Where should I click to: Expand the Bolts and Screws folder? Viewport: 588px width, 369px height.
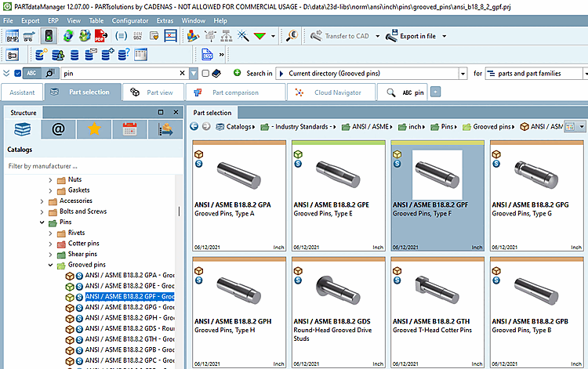tap(42, 212)
